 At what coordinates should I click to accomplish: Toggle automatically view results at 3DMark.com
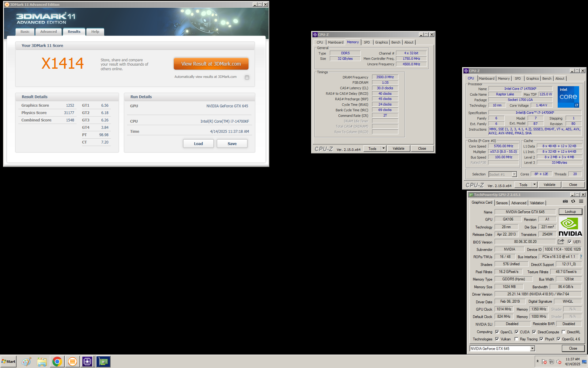point(247,77)
